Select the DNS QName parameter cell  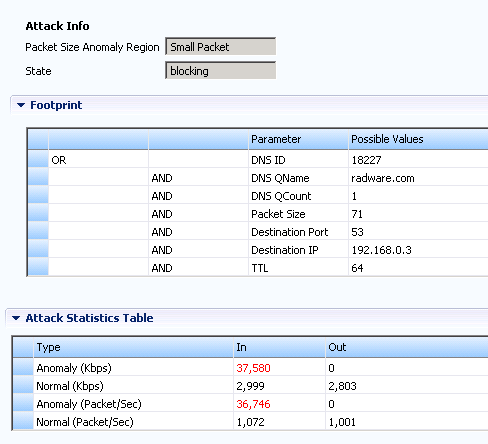click(x=298, y=178)
